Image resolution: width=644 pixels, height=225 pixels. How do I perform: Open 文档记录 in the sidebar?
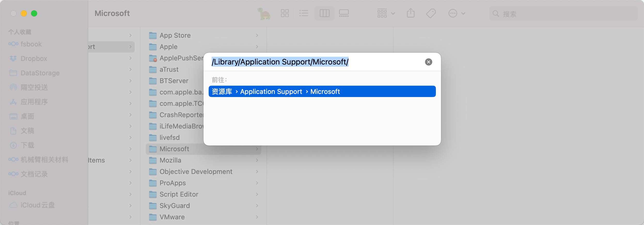[x=28, y=174]
